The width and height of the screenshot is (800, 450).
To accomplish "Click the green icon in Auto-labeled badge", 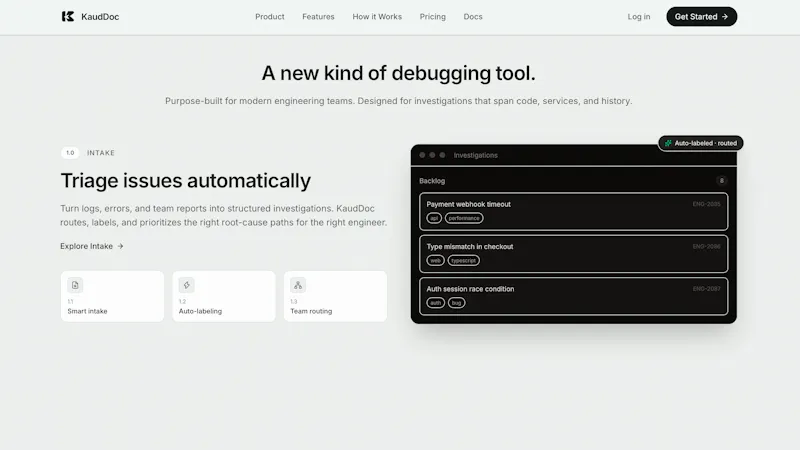I will pos(668,143).
